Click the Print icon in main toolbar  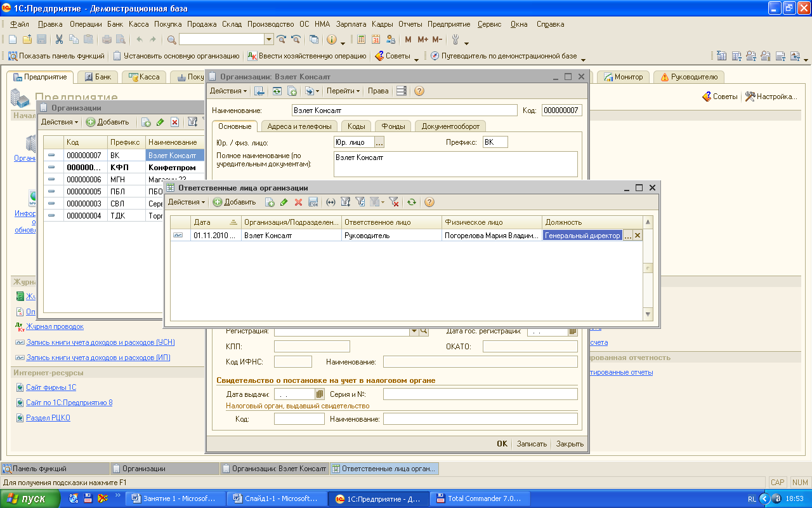[107, 39]
